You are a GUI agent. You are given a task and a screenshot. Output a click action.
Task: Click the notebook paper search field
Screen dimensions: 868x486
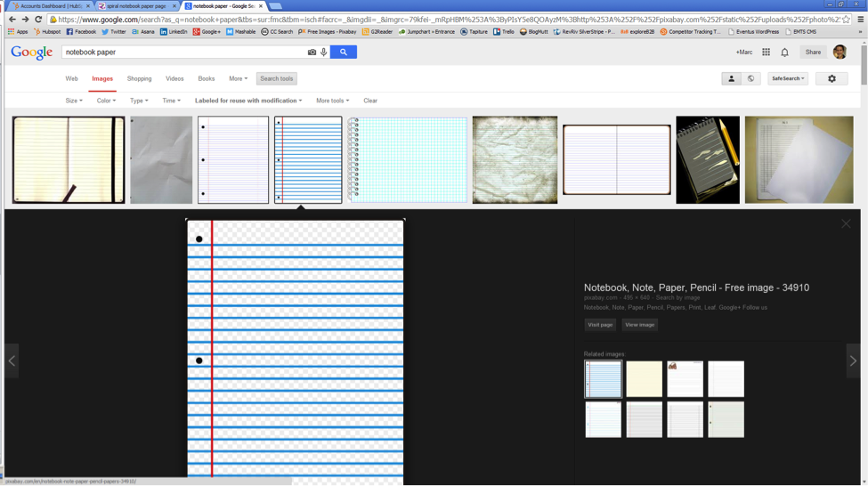(183, 53)
